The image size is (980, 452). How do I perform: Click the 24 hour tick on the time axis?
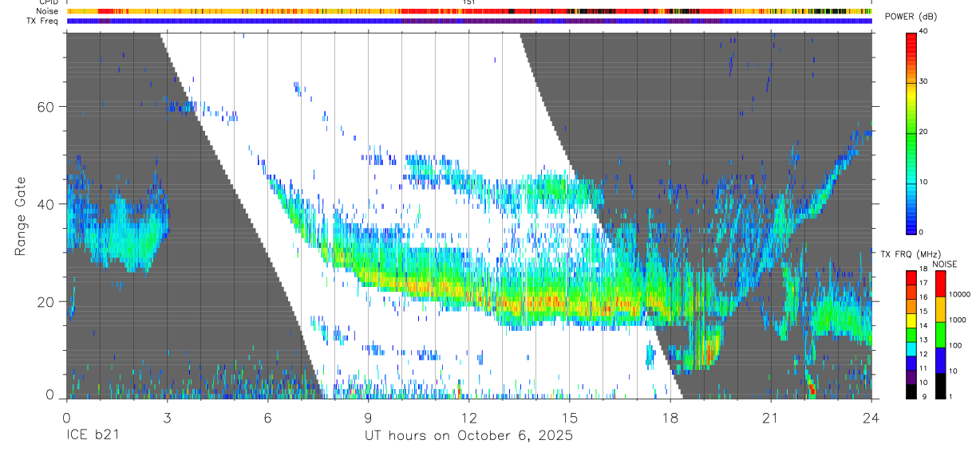coord(871,417)
